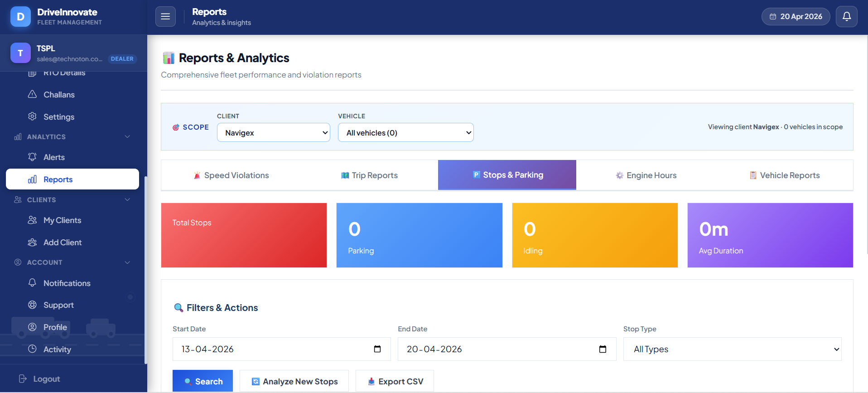Switch to Engine Hours tab
The height and width of the screenshot is (393, 868).
[x=646, y=175]
